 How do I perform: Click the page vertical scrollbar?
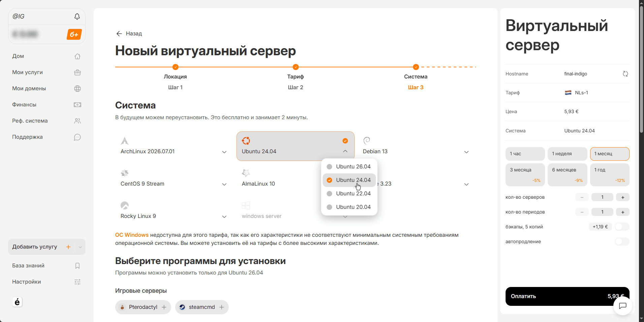pos(641,69)
